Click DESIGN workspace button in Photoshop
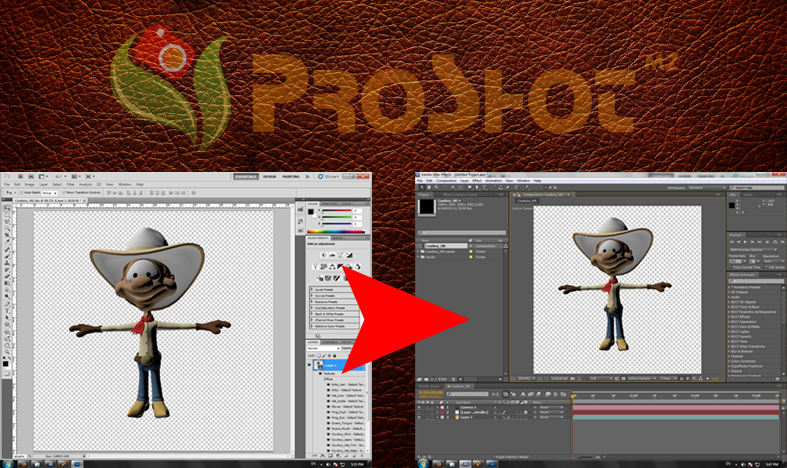The width and height of the screenshot is (787, 468). click(x=270, y=176)
